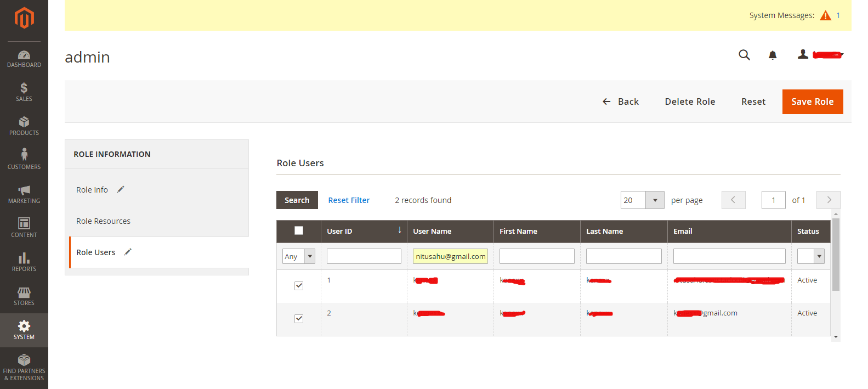The image size is (868, 389).
Task: Open the Status filter dropdown
Action: (811, 256)
